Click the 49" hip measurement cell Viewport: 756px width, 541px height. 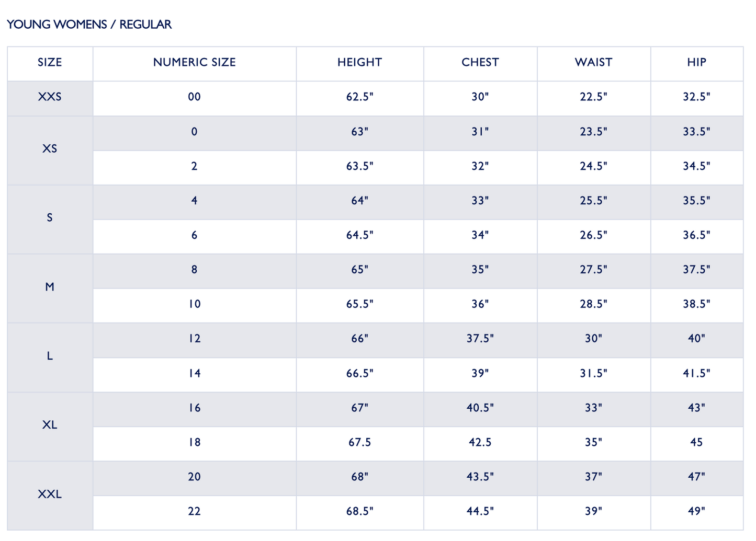click(x=697, y=512)
